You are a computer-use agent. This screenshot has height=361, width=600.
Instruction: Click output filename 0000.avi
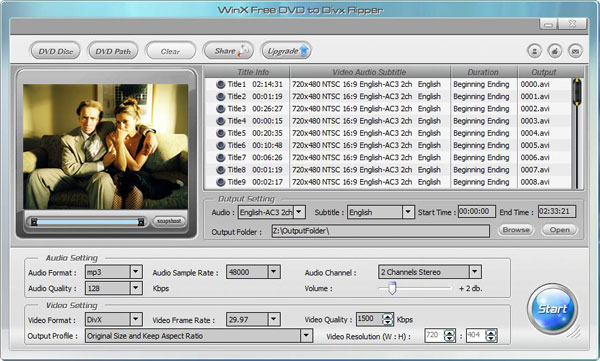tap(535, 84)
